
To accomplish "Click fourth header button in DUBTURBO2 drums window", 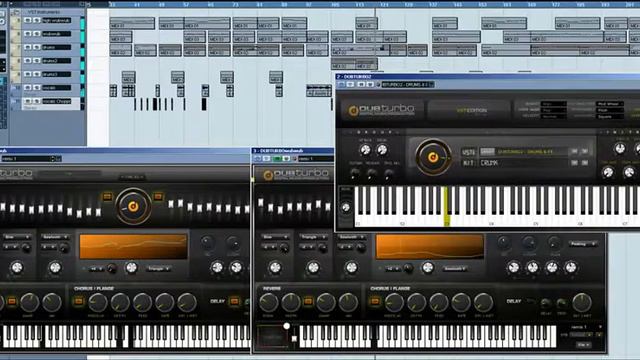I will 370,84.
